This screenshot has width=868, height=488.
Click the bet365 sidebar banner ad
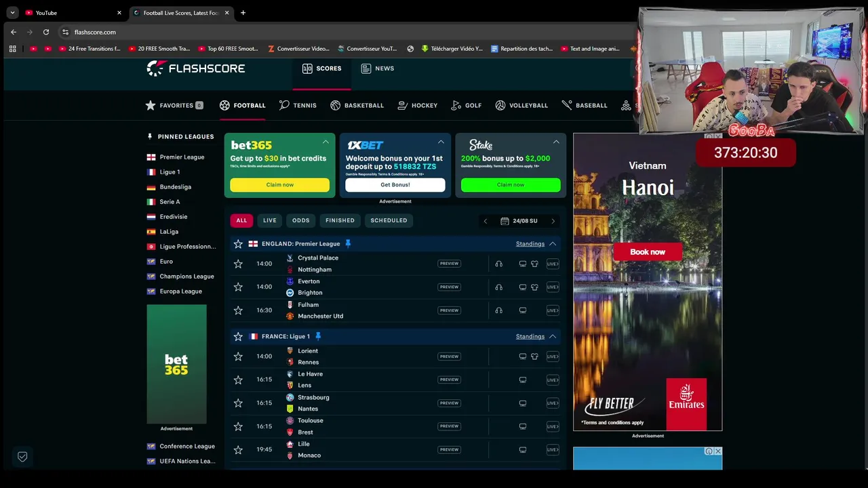(176, 364)
